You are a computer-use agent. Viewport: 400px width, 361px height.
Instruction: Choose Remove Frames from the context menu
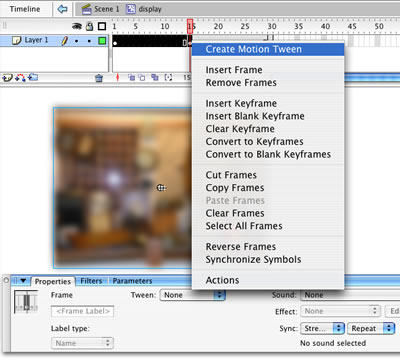click(268, 83)
